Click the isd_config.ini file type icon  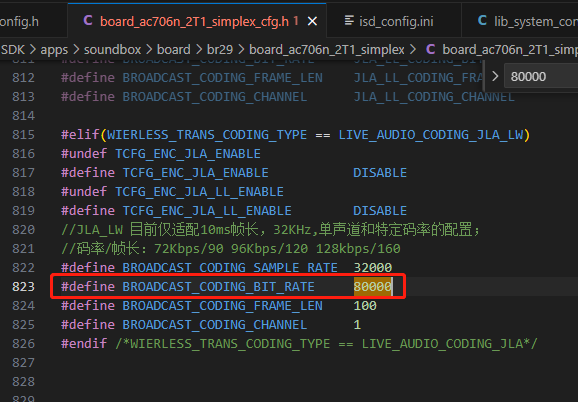coord(349,21)
